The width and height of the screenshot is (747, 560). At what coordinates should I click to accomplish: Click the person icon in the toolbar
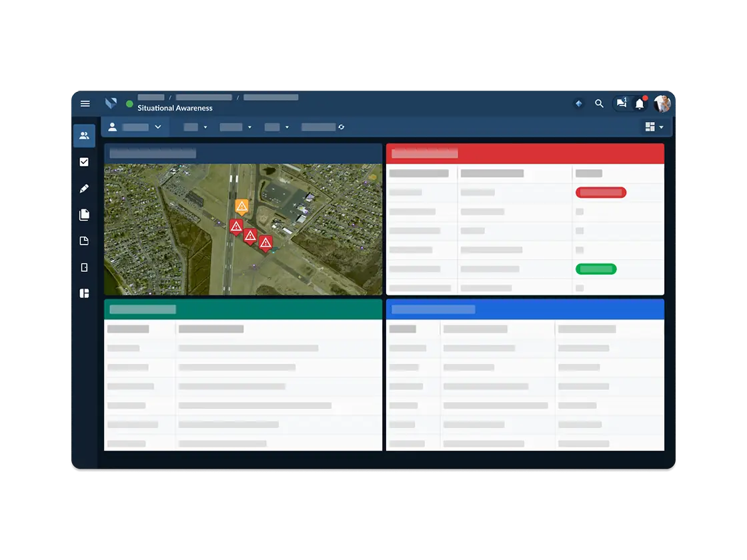(x=113, y=127)
